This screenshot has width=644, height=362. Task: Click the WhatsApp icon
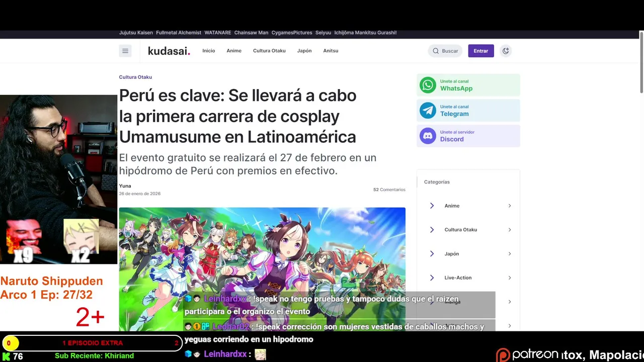point(428,85)
